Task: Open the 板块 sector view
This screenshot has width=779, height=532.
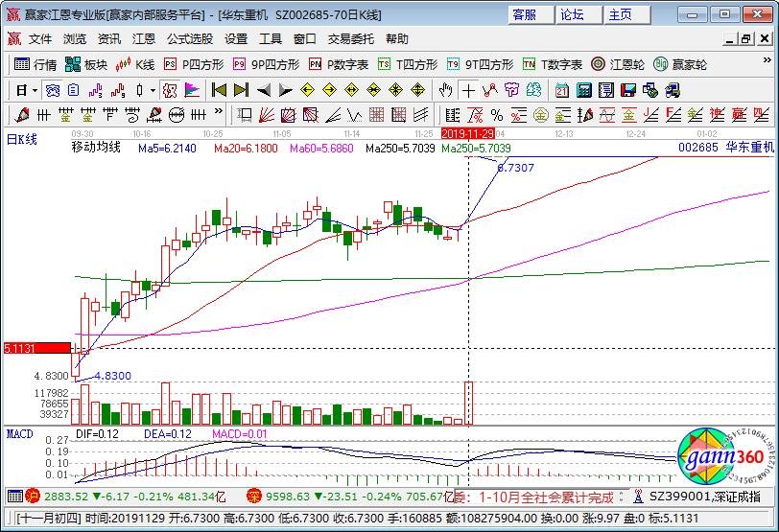Action: click(86, 64)
